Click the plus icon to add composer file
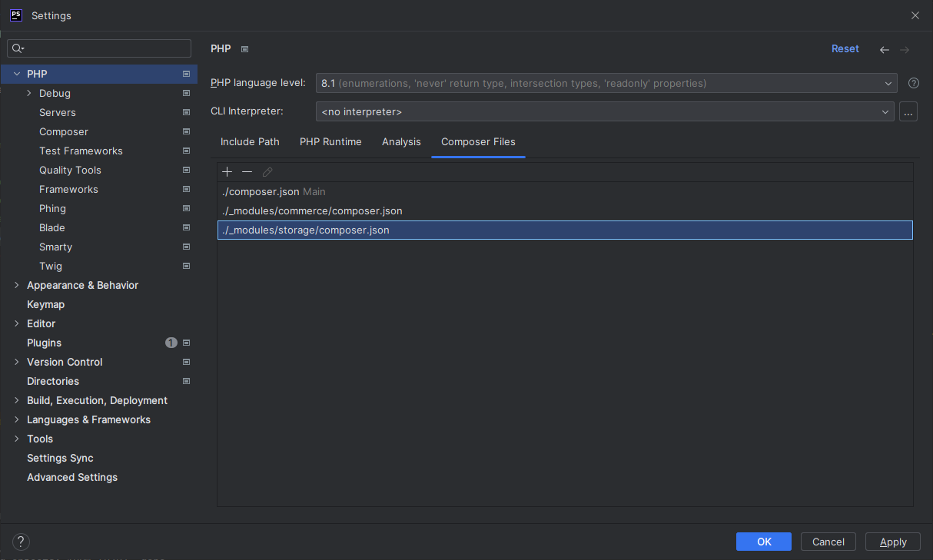Screen dimensions: 933x560 (227, 172)
